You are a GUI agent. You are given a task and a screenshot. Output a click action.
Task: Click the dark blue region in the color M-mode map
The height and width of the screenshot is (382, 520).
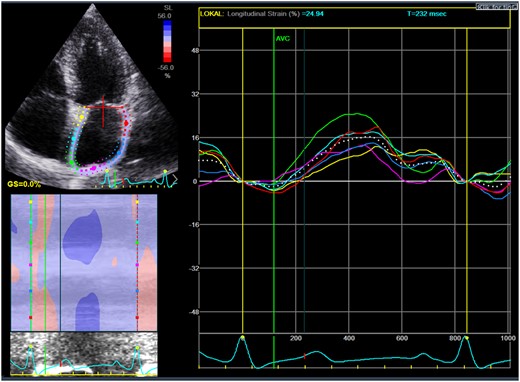tap(82, 237)
